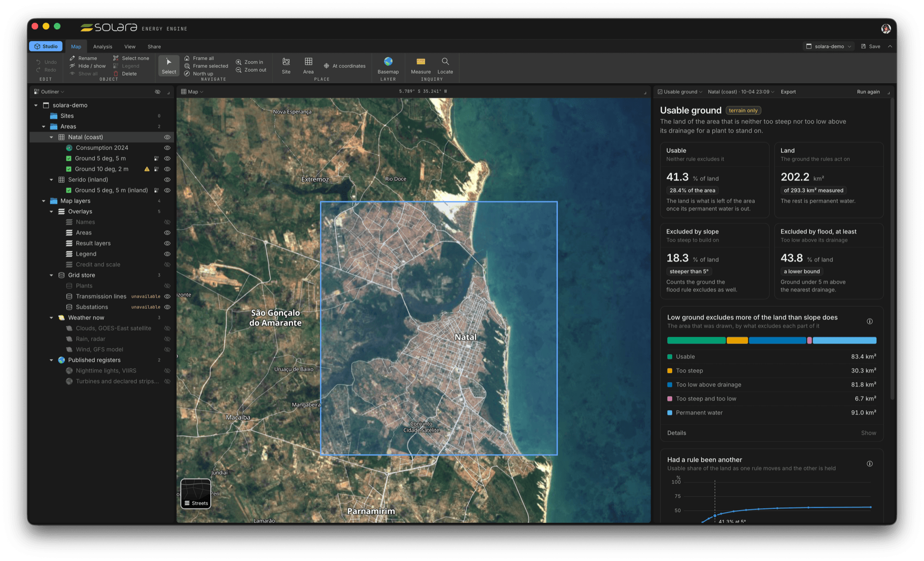Click Run again in results panel
The width and height of the screenshot is (924, 561).
coord(868,92)
